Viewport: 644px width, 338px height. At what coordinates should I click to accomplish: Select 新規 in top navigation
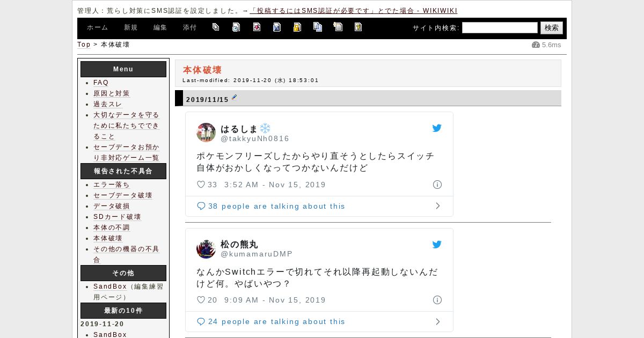point(131,27)
